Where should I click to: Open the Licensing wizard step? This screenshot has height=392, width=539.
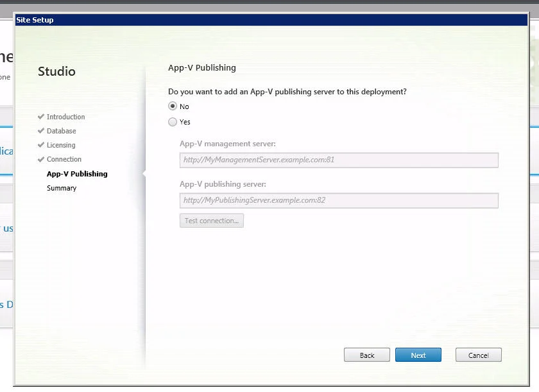click(61, 145)
